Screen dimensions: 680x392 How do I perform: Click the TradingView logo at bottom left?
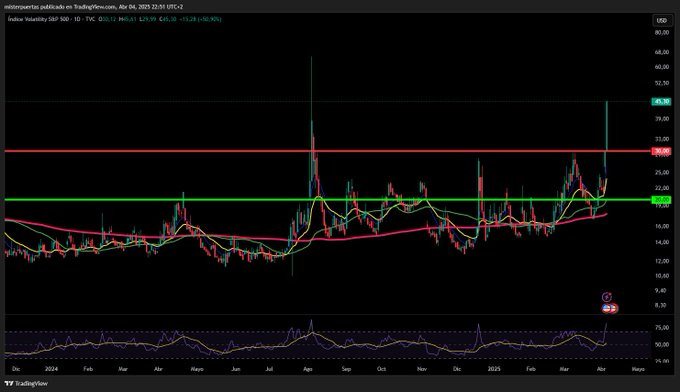tap(26, 383)
